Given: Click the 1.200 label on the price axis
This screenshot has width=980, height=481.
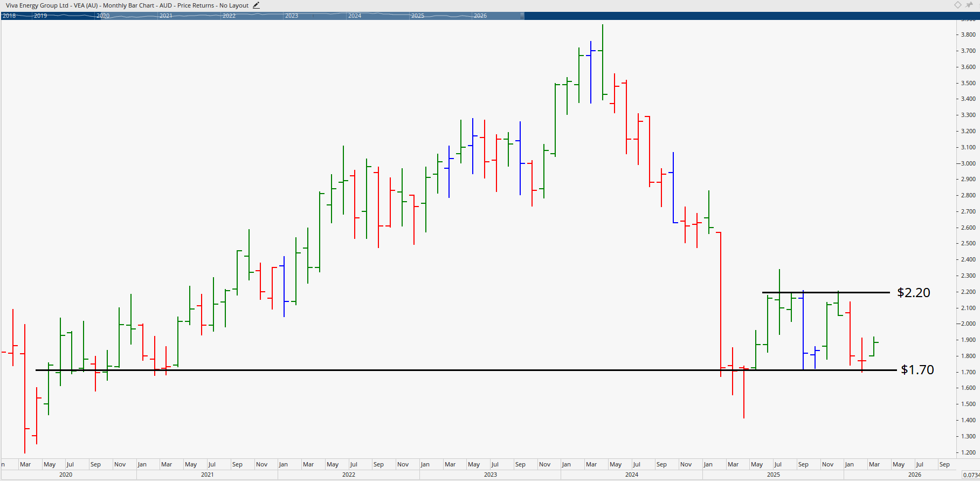Looking at the screenshot, I should (x=968, y=452).
